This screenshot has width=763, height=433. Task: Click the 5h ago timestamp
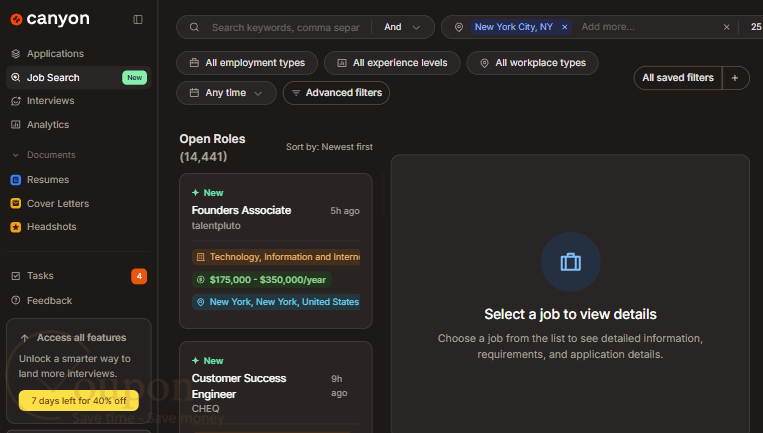pyautogui.click(x=345, y=211)
